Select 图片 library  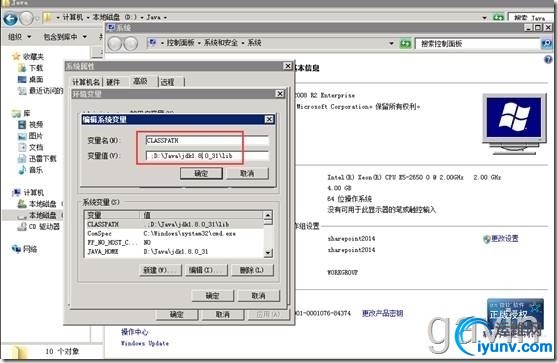(31, 136)
